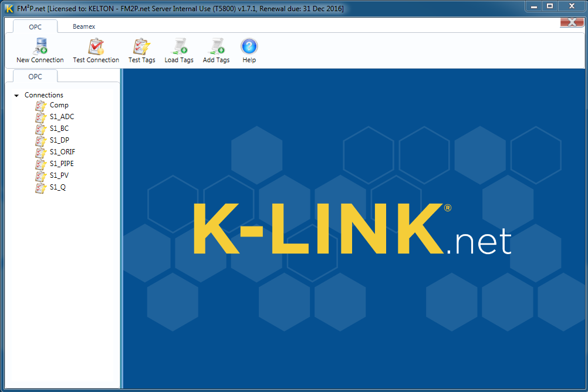Screen dimensions: 588x392
Task: Select the S1_PV connection label
Action: click(59, 175)
